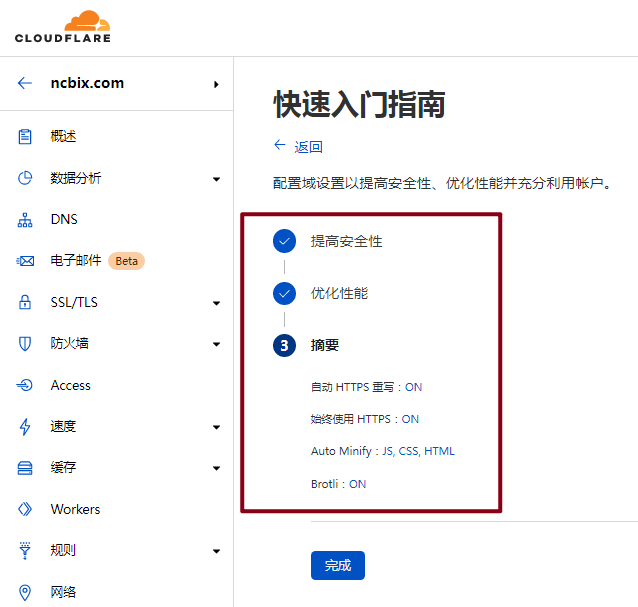Image resolution: width=638 pixels, height=607 pixels.
Task: Open the DNS menu item
Action: (64, 219)
